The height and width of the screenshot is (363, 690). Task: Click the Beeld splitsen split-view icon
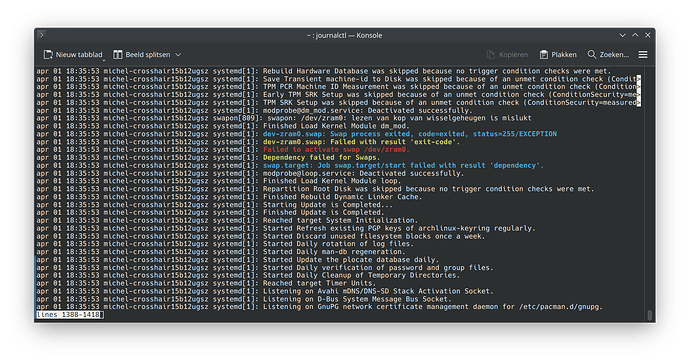tap(117, 55)
